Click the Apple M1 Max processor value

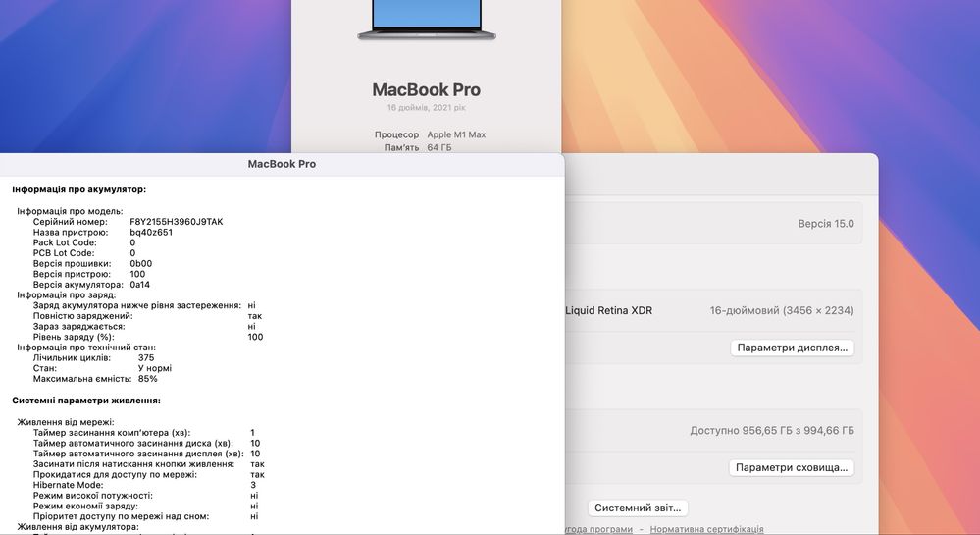(456, 134)
